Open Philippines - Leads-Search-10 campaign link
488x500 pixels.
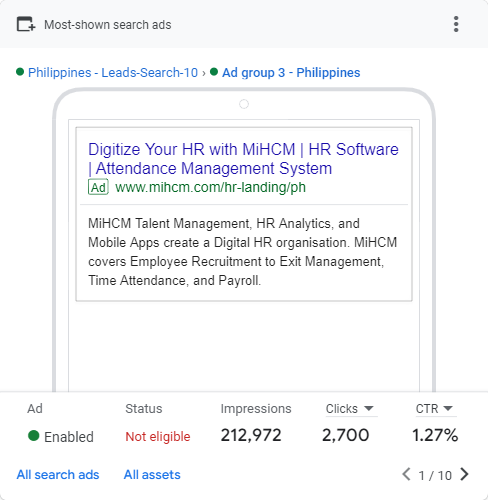pos(113,72)
